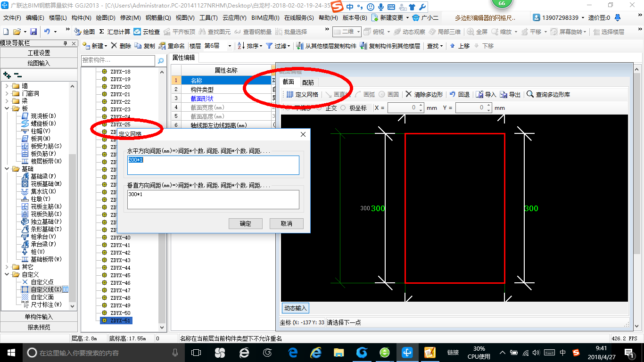The width and height of the screenshot is (644, 362).
Task: Open 查询多边形库 polygon library
Action: click(x=548, y=94)
